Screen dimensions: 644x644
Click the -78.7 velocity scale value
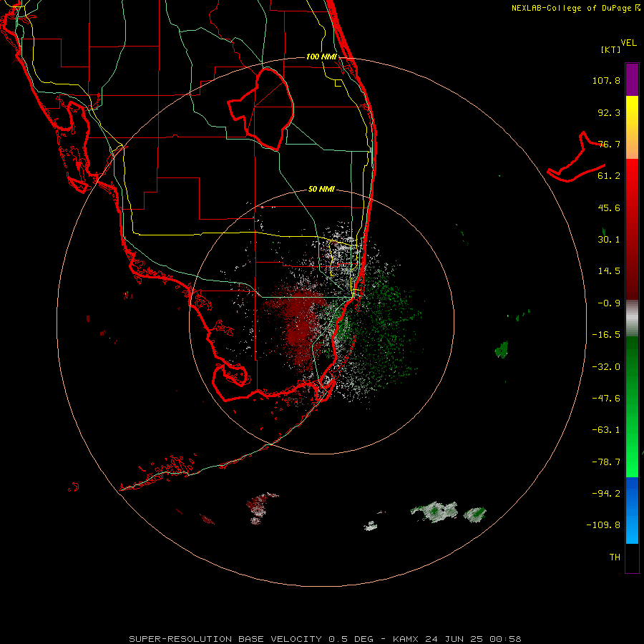(x=606, y=462)
